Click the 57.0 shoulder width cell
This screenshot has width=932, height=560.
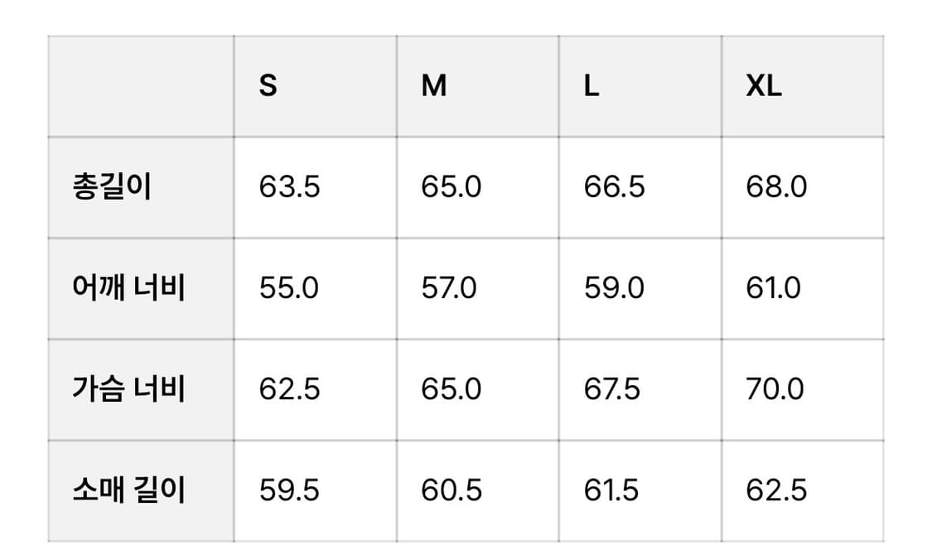point(449,288)
